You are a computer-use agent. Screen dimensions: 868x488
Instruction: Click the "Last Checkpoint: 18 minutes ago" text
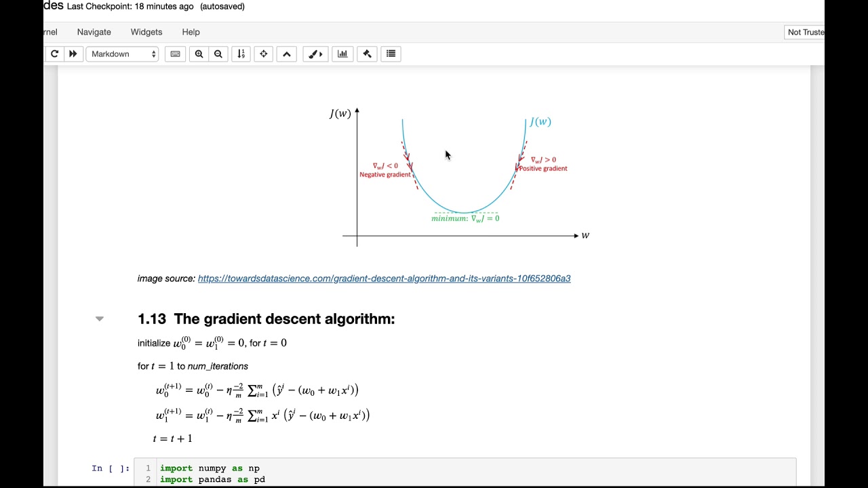130,6
